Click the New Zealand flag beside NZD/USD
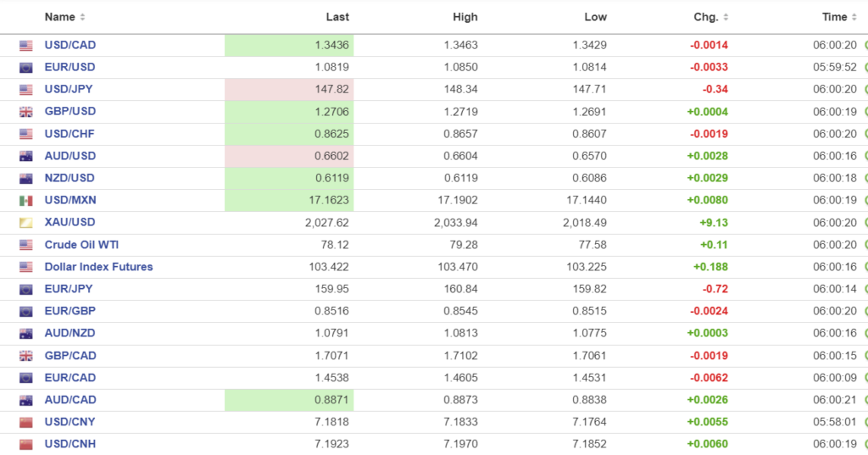Screen dimensions: 868x455 click(x=26, y=178)
